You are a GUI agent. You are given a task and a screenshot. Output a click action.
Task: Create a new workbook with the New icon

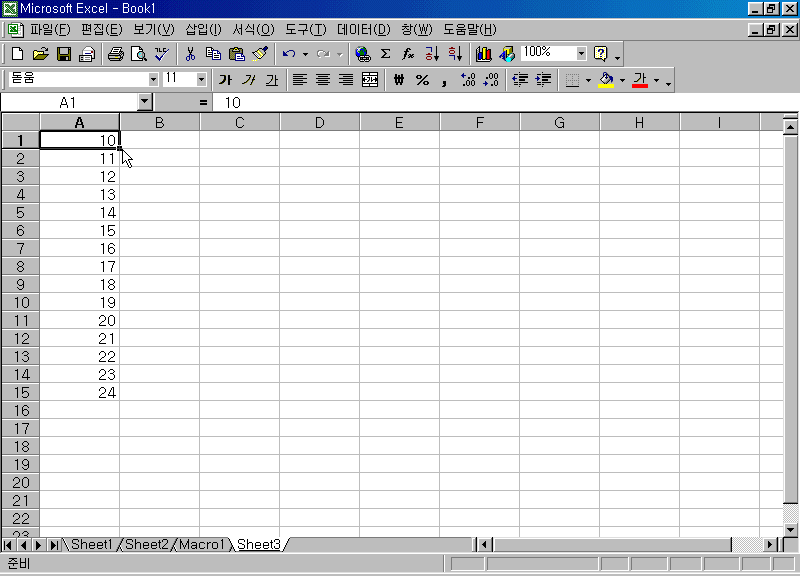(x=17, y=54)
